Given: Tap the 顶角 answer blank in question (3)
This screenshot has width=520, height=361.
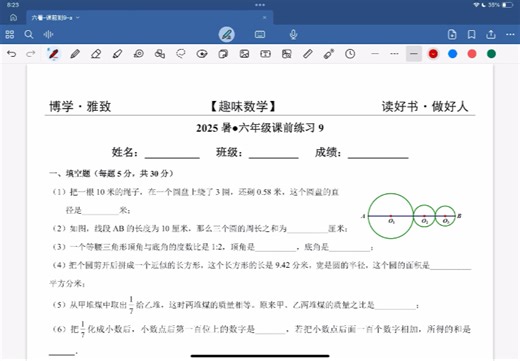Looking at the screenshot, I should coord(276,248).
